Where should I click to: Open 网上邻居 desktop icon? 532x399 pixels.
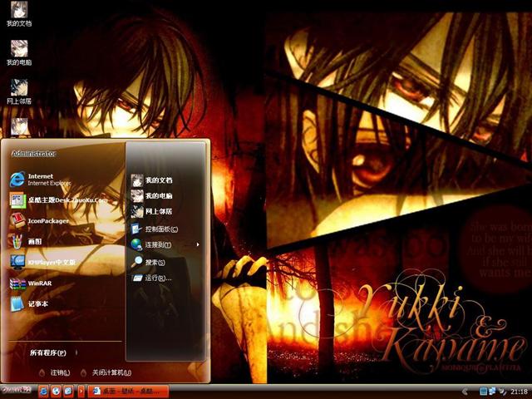pyautogui.click(x=18, y=91)
